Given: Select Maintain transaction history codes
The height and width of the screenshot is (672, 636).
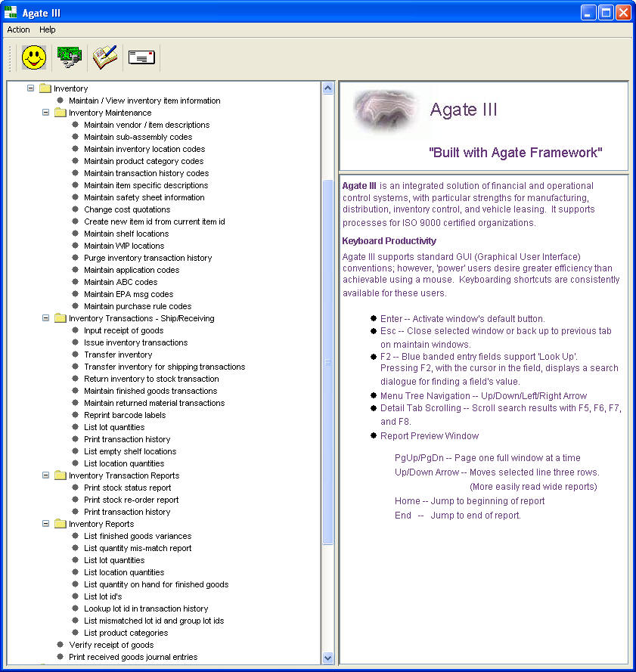Looking at the screenshot, I should click(x=146, y=173).
